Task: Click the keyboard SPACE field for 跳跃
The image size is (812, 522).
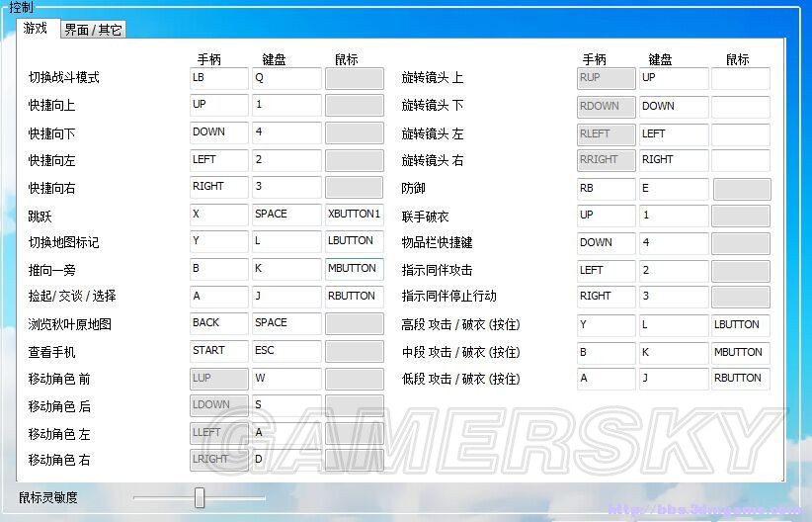Action: [x=286, y=215]
